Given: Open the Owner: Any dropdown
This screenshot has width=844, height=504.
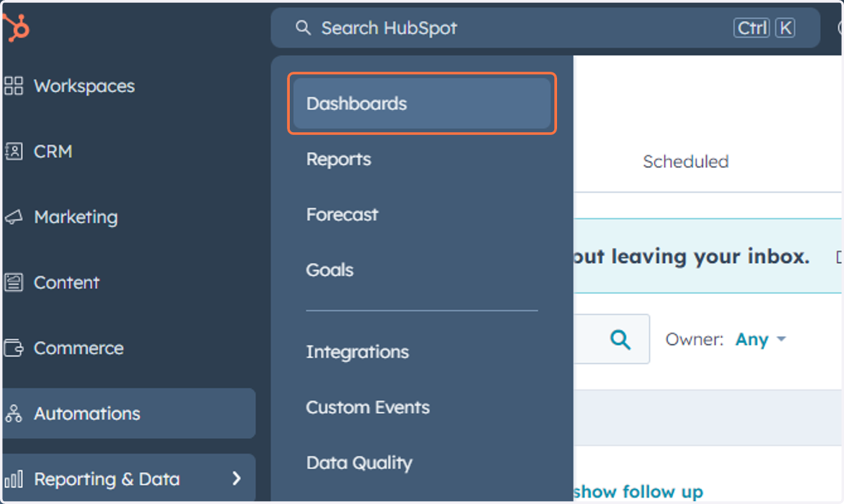Looking at the screenshot, I should tap(760, 340).
